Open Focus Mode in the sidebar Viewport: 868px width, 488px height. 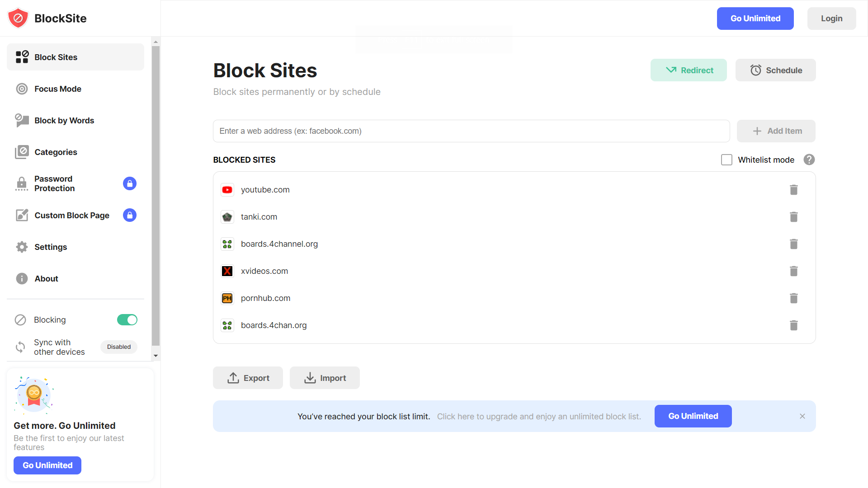pyautogui.click(x=75, y=89)
